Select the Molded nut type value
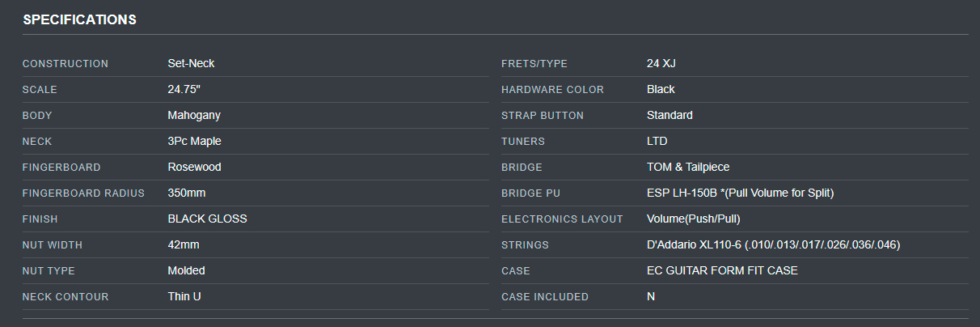The width and height of the screenshot is (980, 327). 186,270
